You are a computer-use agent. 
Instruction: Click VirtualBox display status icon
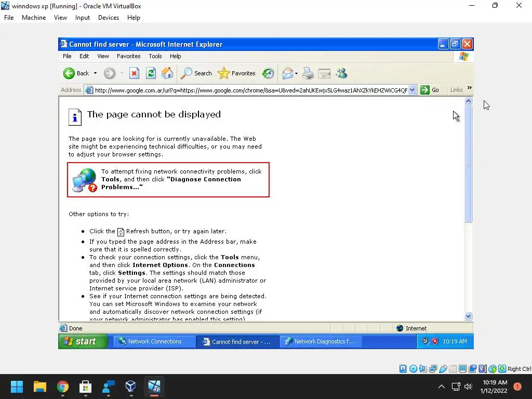tap(462, 369)
